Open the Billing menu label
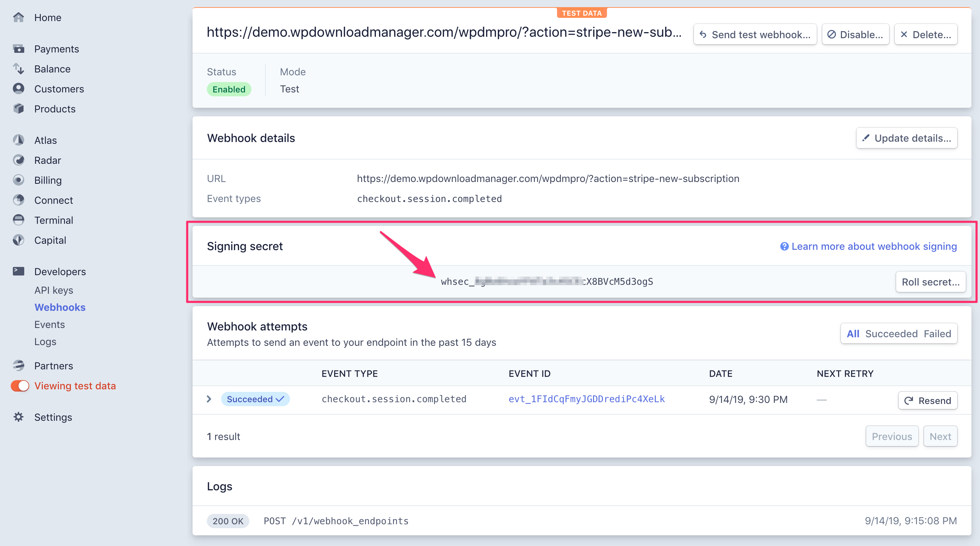 point(48,180)
